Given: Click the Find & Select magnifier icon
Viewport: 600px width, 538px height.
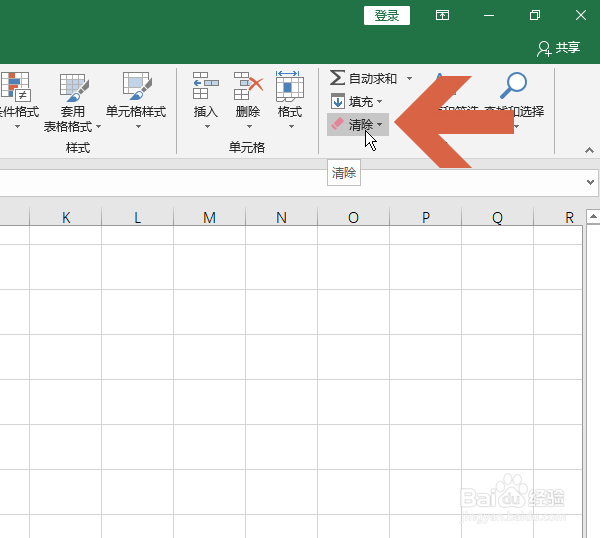Looking at the screenshot, I should tap(514, 86).
